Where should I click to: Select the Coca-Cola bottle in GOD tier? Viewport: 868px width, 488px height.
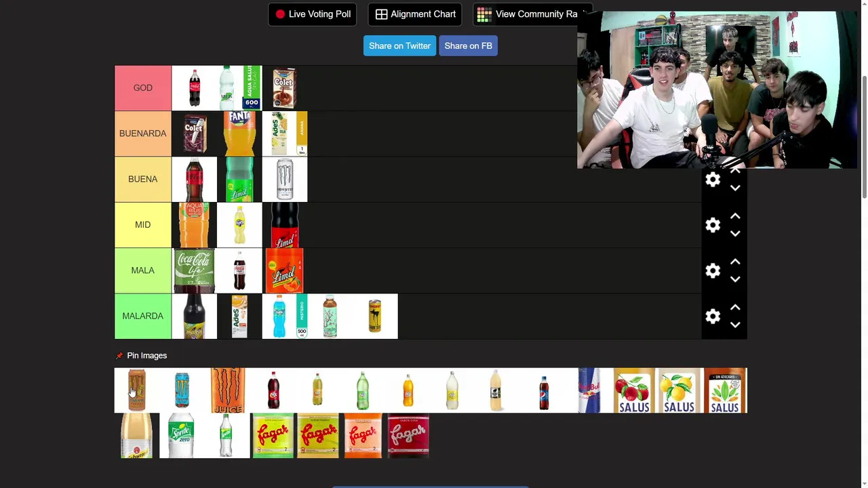click(195, 88)
